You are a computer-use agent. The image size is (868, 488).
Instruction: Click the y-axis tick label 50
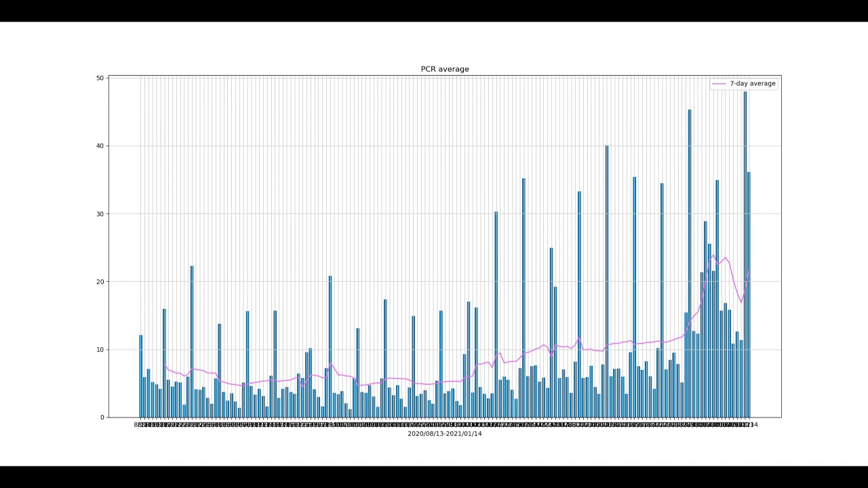(x=100, y=79)
